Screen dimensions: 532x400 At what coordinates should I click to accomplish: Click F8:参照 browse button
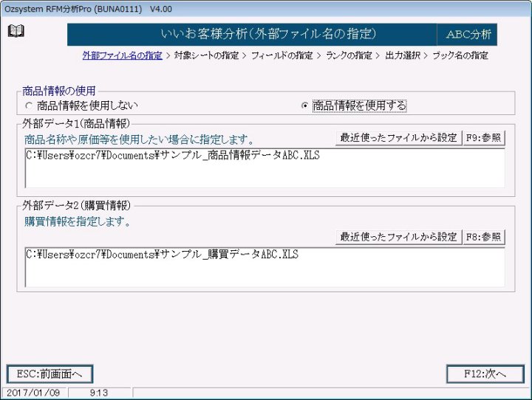pos(483,237)
